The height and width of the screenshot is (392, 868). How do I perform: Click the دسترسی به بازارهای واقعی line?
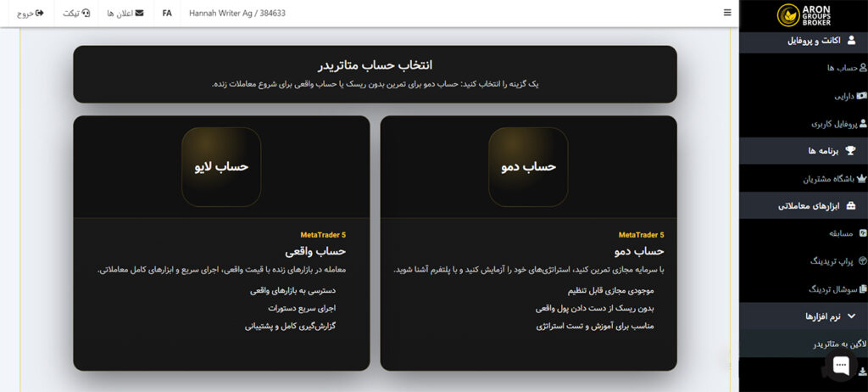[292, 290]
